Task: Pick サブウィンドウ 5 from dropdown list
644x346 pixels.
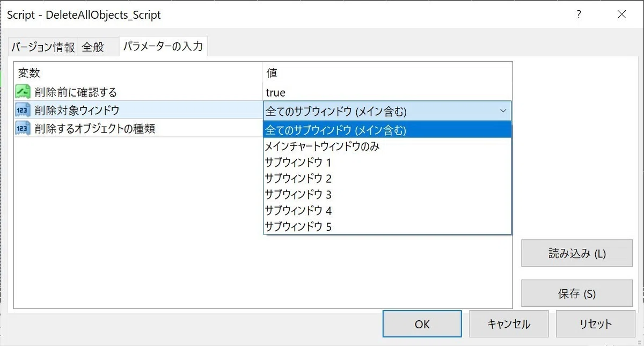Action: point(387,226)
